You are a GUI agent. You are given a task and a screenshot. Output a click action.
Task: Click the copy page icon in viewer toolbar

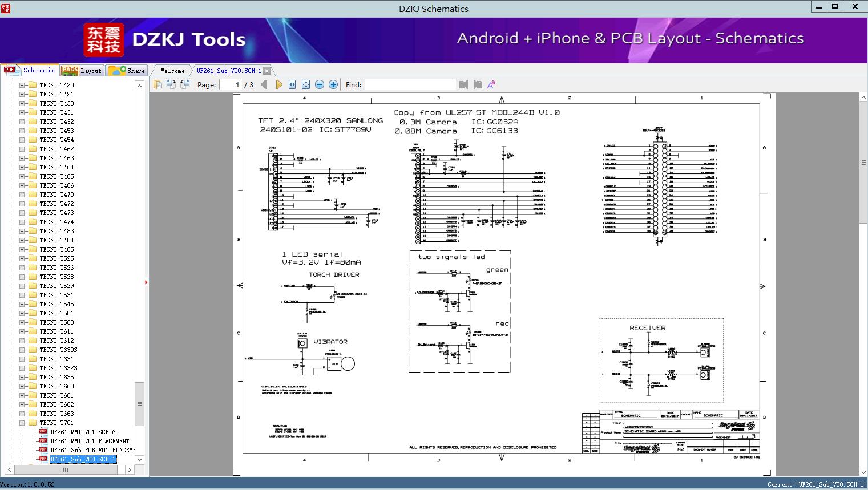coord(157,84)
